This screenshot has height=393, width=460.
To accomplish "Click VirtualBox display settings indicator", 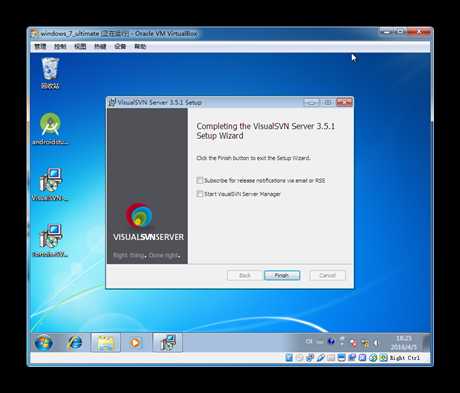I will (341, 358).
